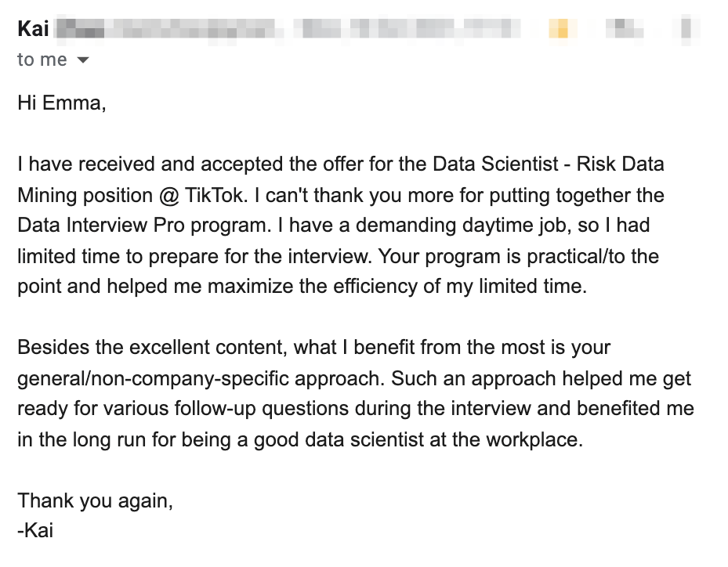Click the word 'Besides' starting second paragraph
This screenshot has width=728, height=567.
coord(53,347)
